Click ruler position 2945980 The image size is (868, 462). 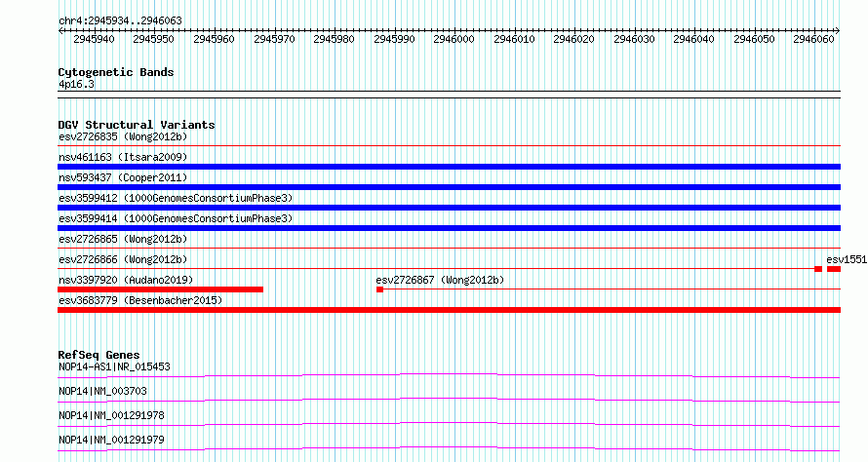[334, 39]
